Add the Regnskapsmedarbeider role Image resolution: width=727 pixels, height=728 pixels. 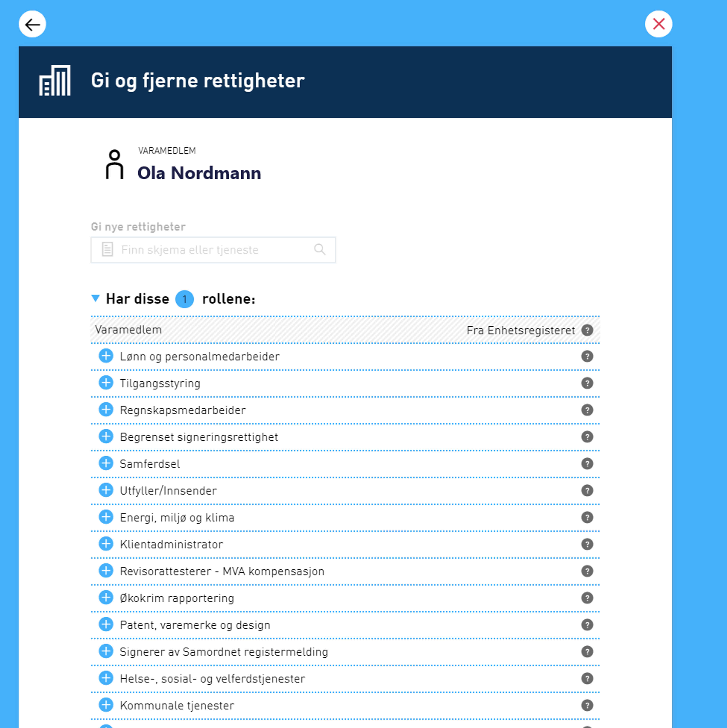coord(106,410)
